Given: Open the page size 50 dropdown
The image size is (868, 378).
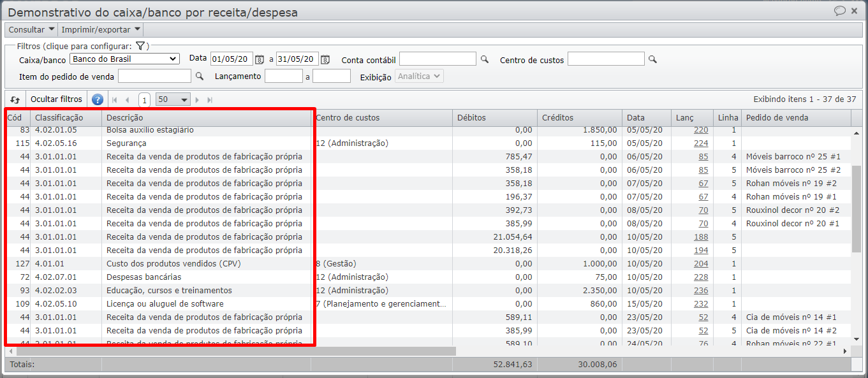Looking at the screenshot, I should coord(173,100).
